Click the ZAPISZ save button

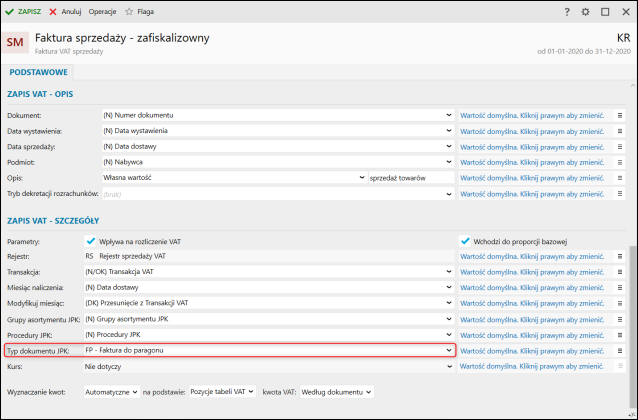[x=23, y=11]
